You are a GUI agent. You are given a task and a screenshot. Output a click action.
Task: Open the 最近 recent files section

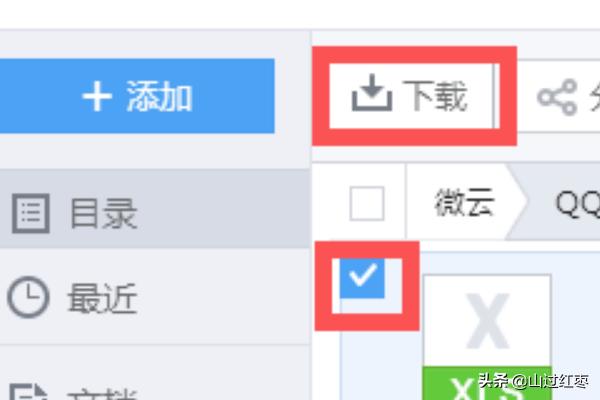[x=155, y=297]
